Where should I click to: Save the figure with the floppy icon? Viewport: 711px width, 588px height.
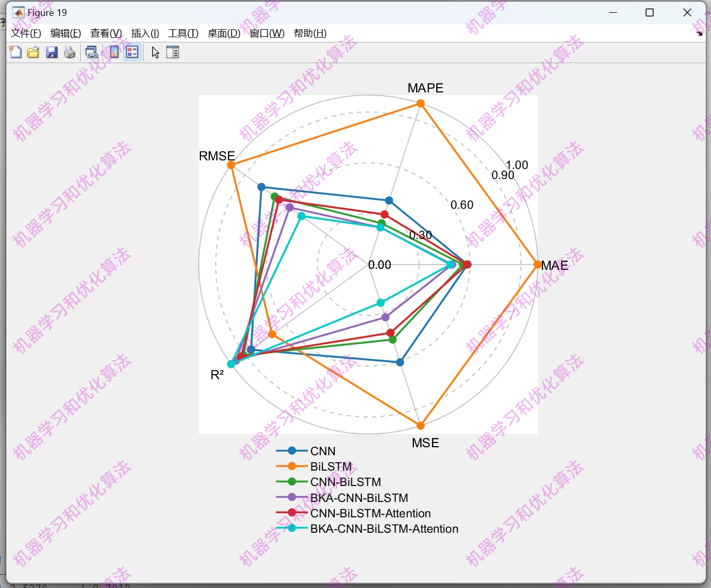tap(52, 52)
